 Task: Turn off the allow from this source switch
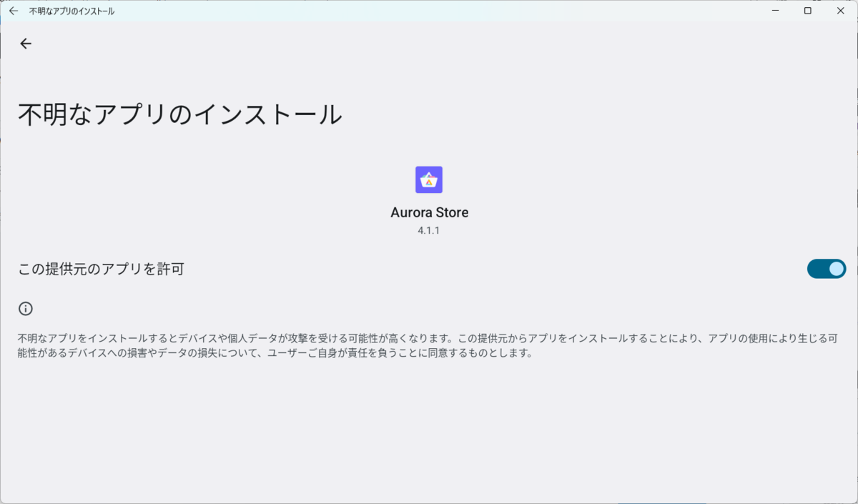827,269
